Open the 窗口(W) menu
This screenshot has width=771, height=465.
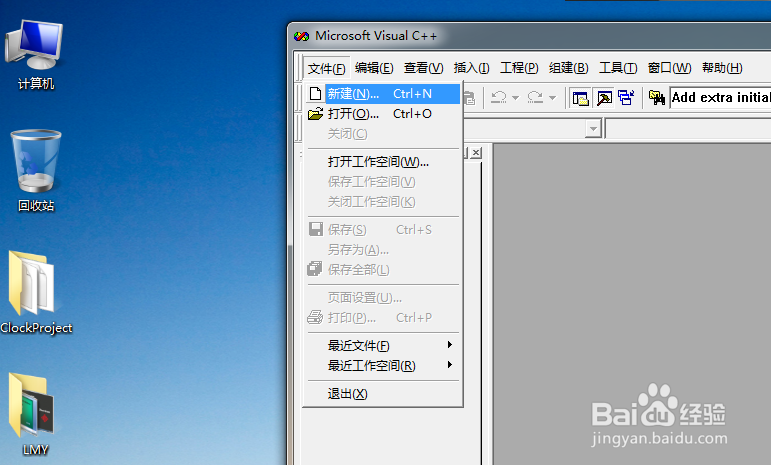click(669, 68)
